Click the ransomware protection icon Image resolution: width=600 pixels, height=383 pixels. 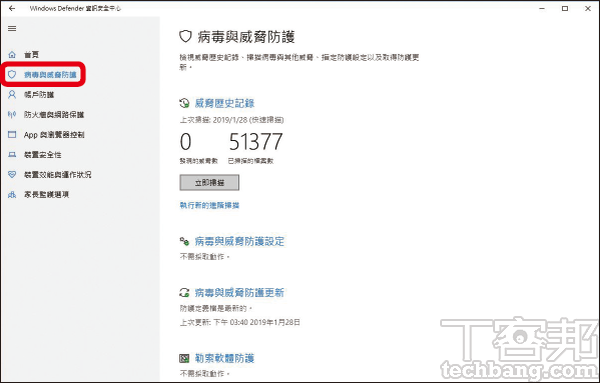click(x=184, y=359)
